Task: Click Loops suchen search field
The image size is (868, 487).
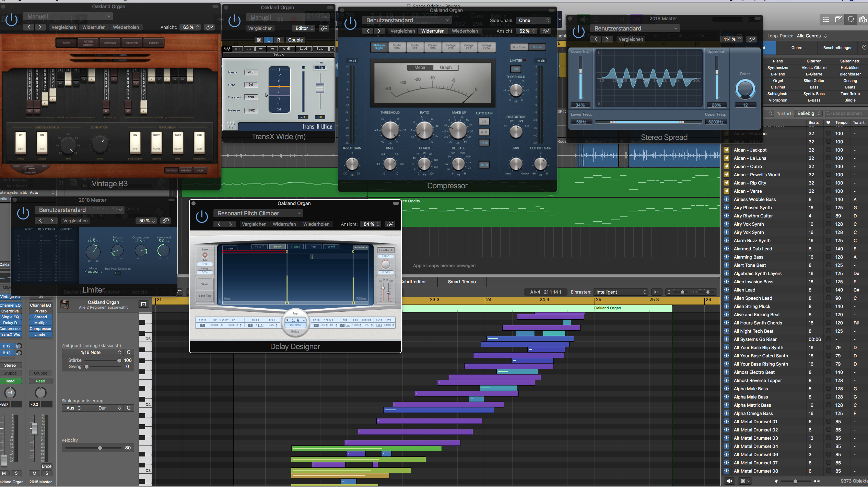Action: [x=846, y=113]
